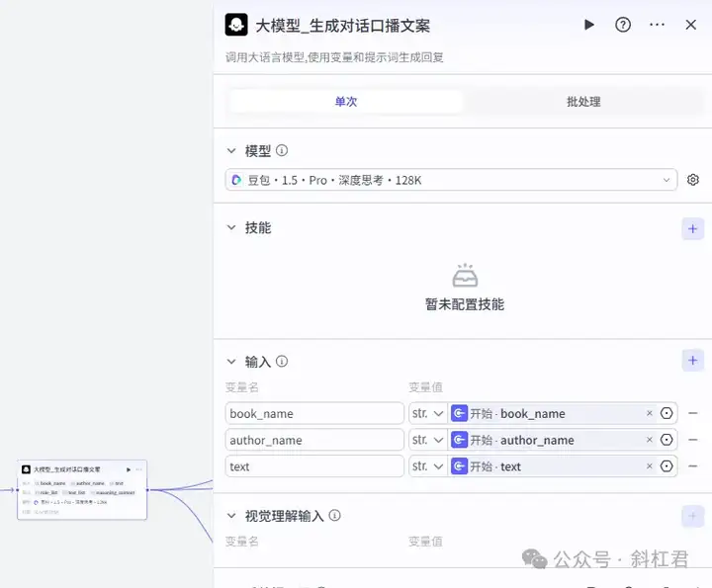Open the help question mark icon
This screenshot has height=588, width=712.
pyautogui.click(x=623, y=25)
